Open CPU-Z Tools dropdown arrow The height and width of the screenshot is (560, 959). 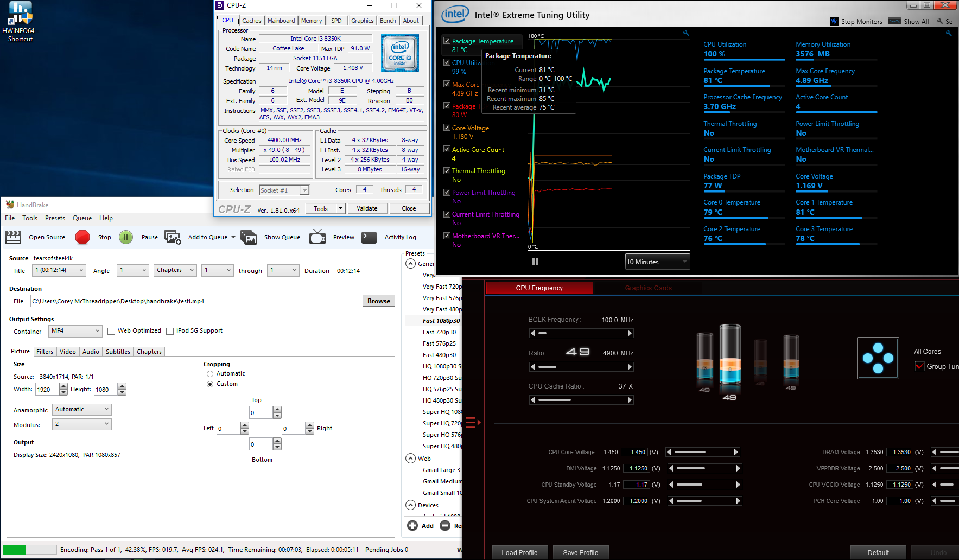340,208
